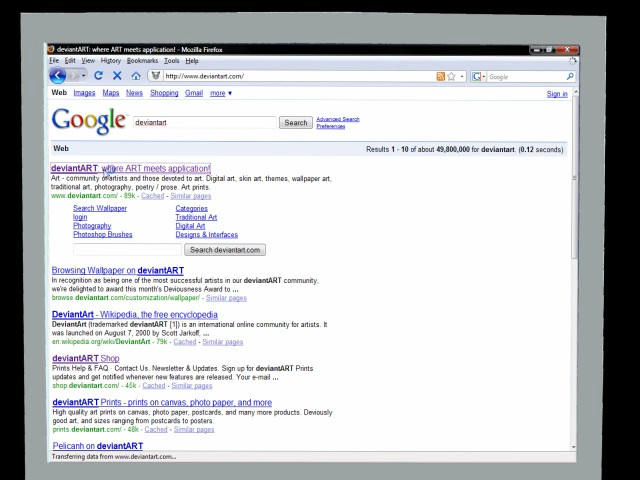Open the Images link
The width and height of the screenshot is (640, 480).
(84, 93)
